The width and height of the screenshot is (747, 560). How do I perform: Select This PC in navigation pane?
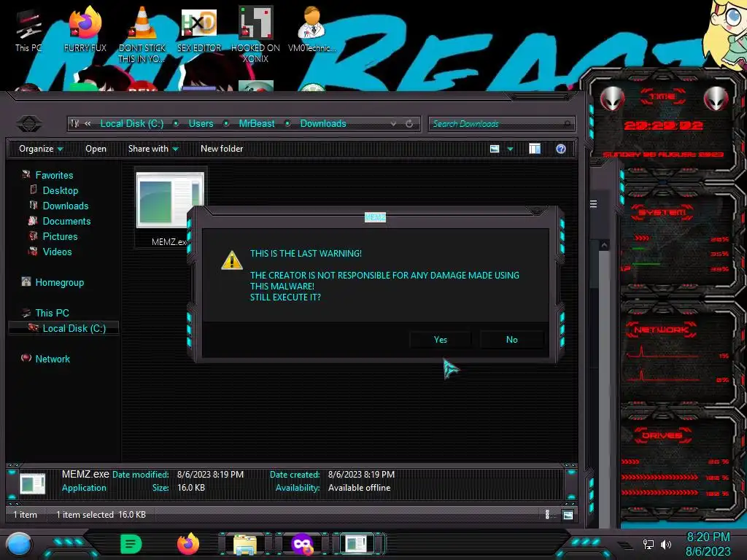53,313
